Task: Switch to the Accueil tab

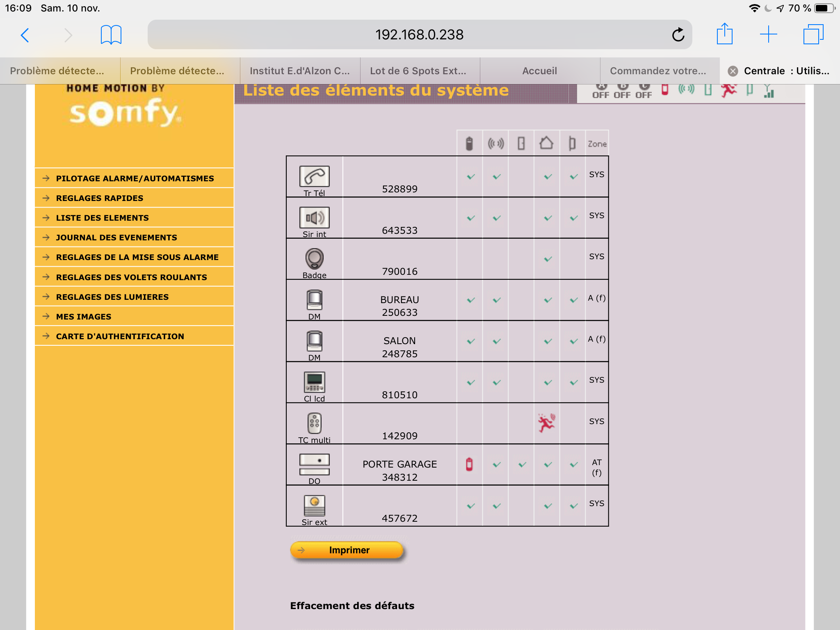Action: (x=539, y=71)
